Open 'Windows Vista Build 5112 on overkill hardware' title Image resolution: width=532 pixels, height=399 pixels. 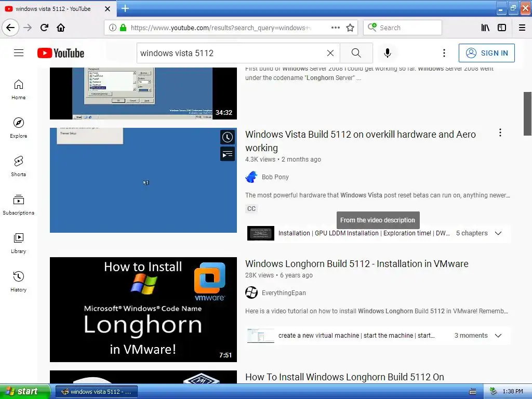pyautogui.click(x=361, y=141)
